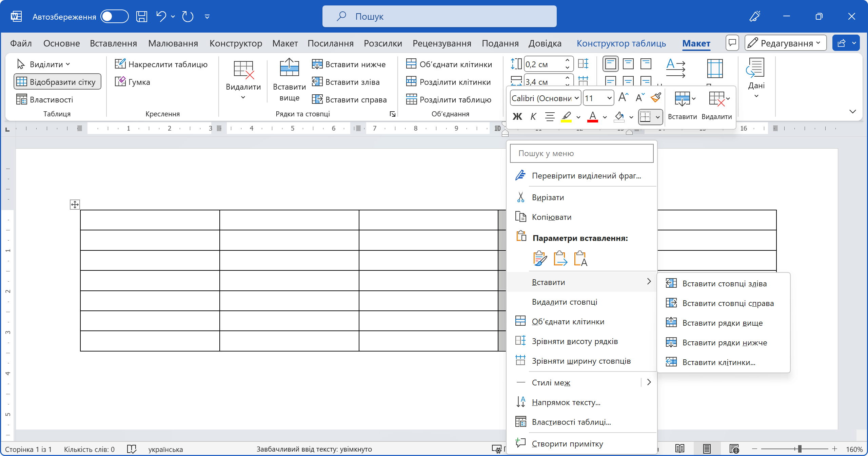The width and height of the screenshot is (868, 456).
Task: Open the Calibri font name dropdown
Action: click(576, 98)
